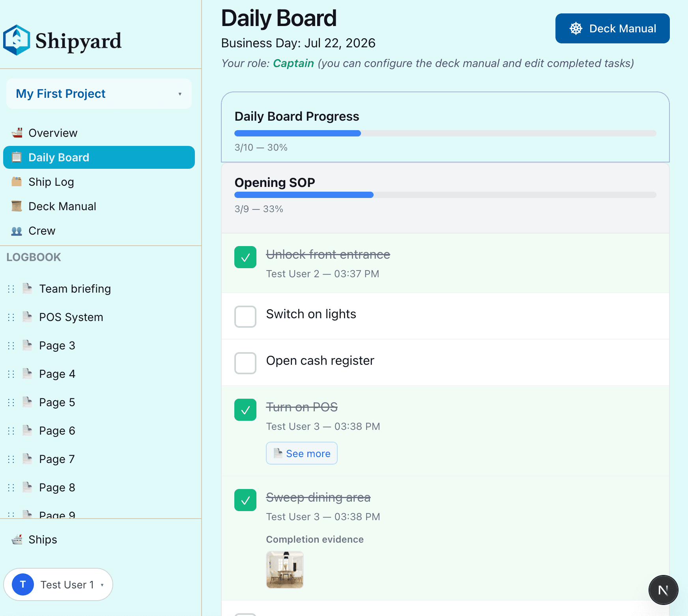Grab the drag handle beside Page 3
The width and height of the screenshot is (688, 616).
tap(11, 346)
